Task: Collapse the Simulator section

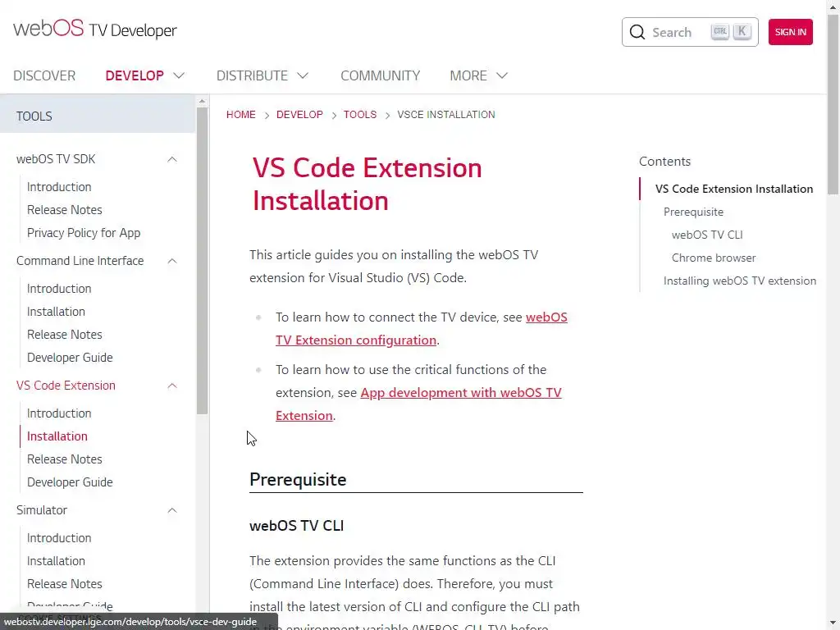Action: point(172,510)
